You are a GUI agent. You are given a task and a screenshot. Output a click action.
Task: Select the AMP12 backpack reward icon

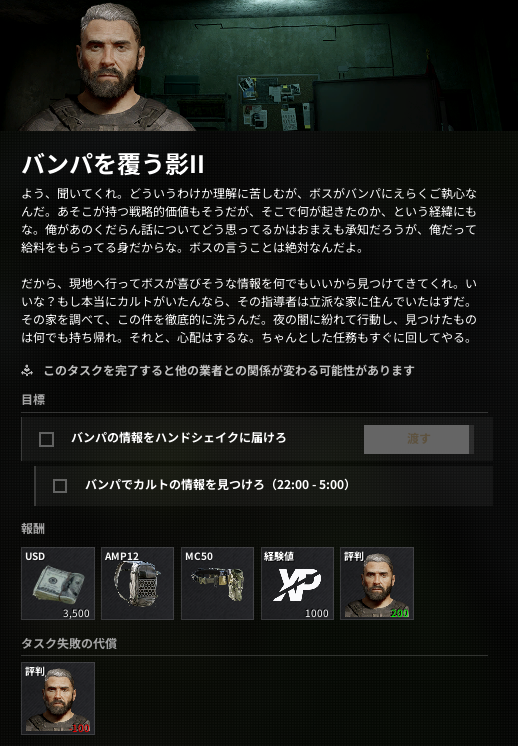tap(137, 583)
